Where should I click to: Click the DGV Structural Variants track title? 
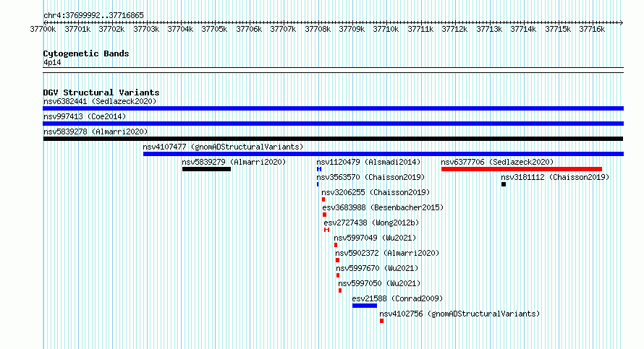pyautogui.click(x=101, y=92)
